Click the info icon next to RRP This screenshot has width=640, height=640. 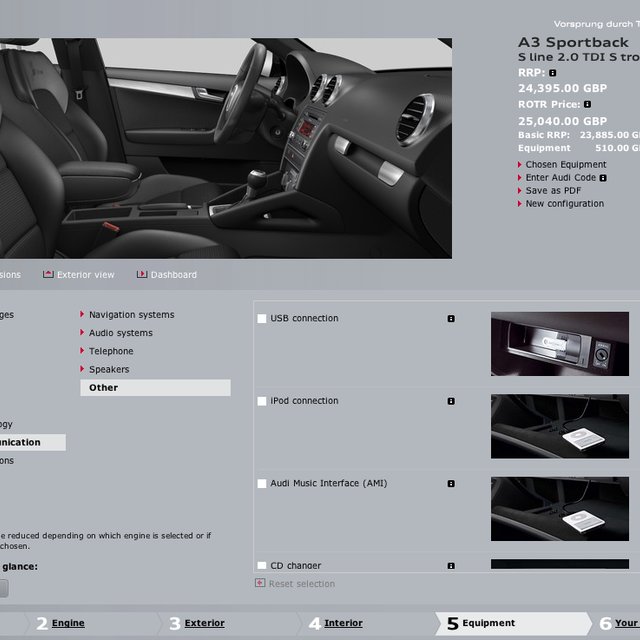click(553, 73)
